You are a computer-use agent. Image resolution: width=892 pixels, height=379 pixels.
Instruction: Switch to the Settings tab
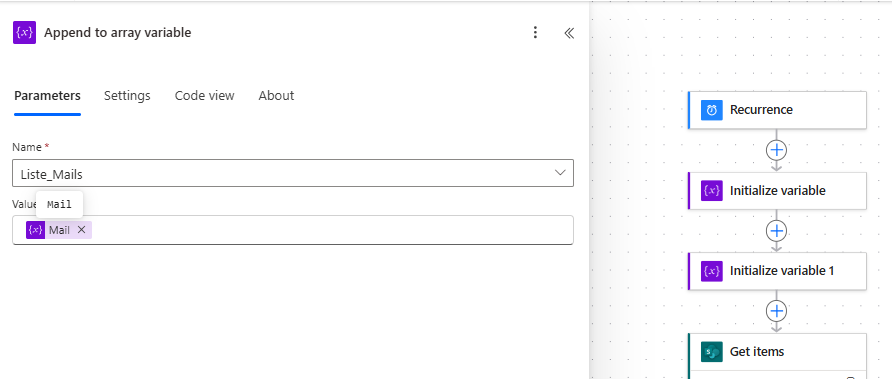[x=127, y=96]
